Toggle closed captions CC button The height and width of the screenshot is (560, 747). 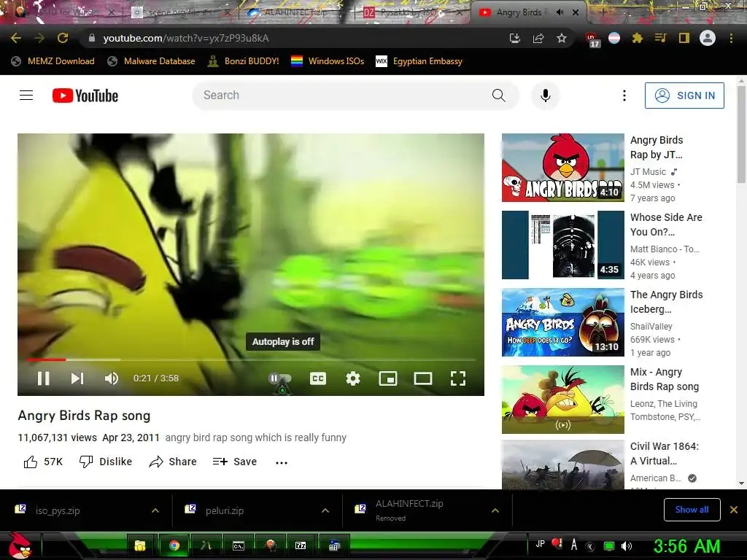click(318, 378)
